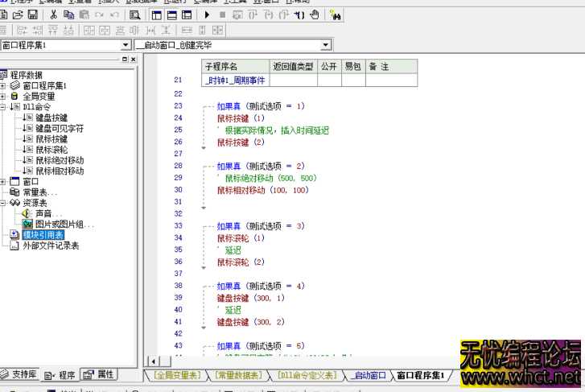Click the Open file folder icon

pos(19,14)
